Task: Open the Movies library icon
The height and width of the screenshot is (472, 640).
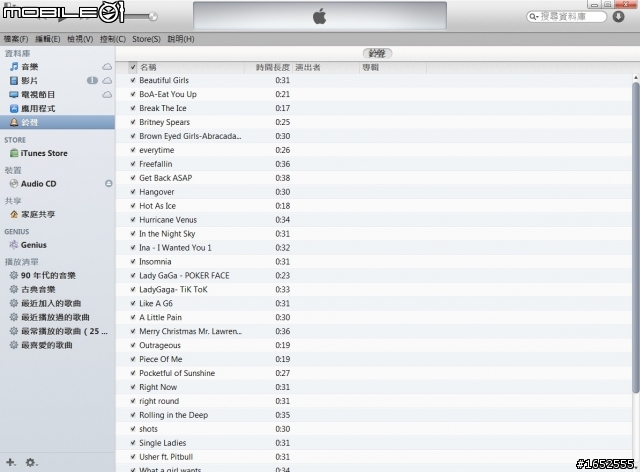Action: coord(14,80)
